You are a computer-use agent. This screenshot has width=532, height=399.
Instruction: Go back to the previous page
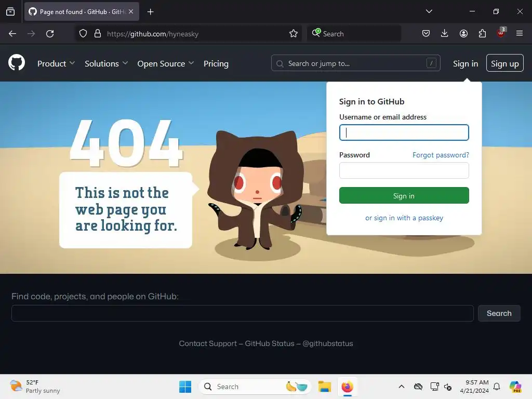point(12,34)
